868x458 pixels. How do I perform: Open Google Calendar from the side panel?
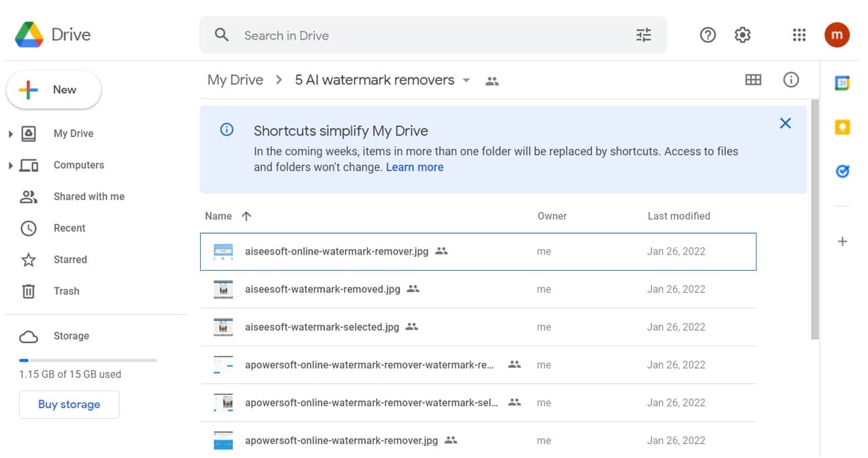pyautogui.click(x=842, y=82)
